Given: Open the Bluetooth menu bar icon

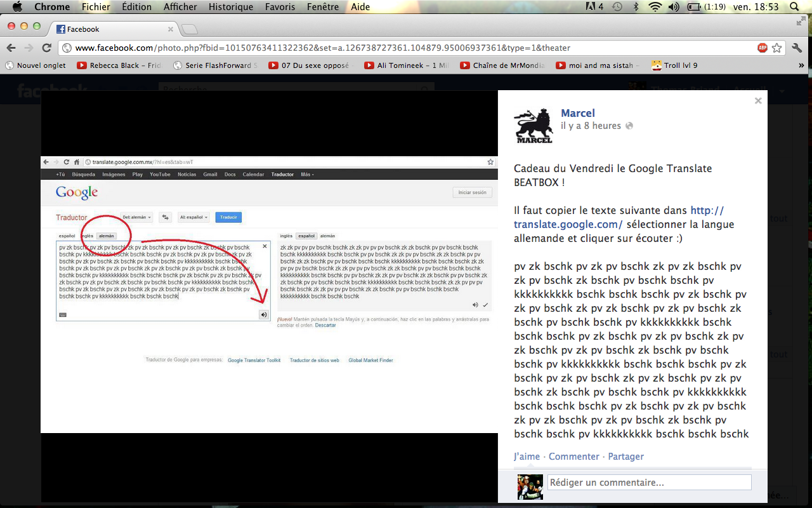Looking at the screenshot, I should click(636, 7).
